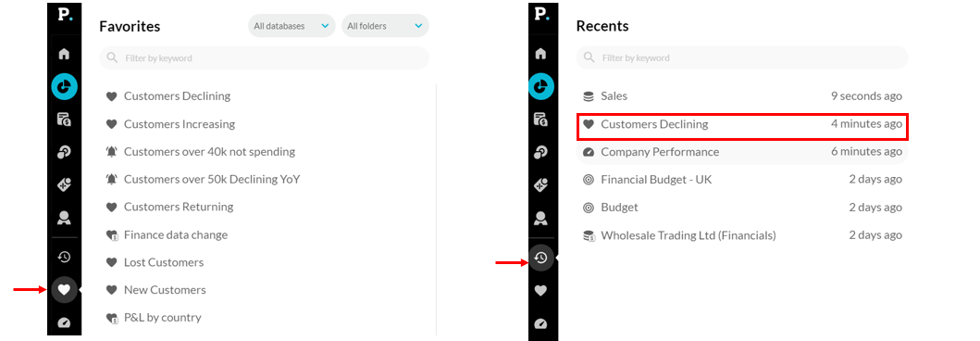Open the P&L by country favorite
The image size is (980, 341).
tap(163, 317)
